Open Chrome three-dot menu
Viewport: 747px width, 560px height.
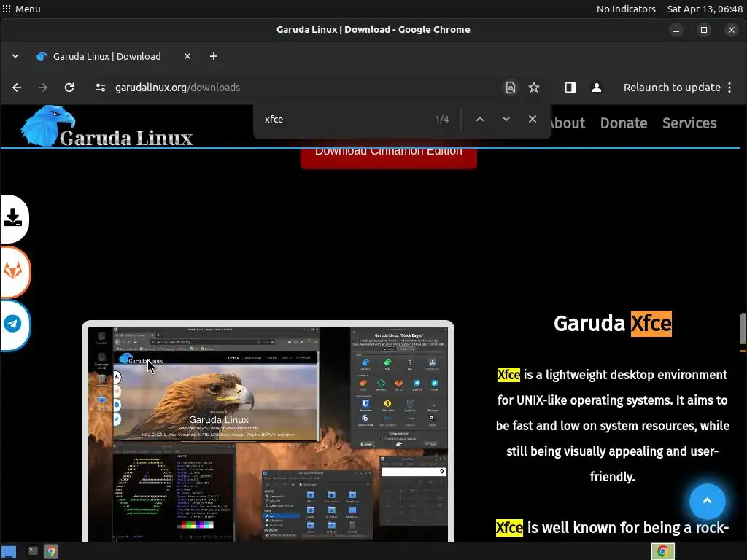point(729,87)
